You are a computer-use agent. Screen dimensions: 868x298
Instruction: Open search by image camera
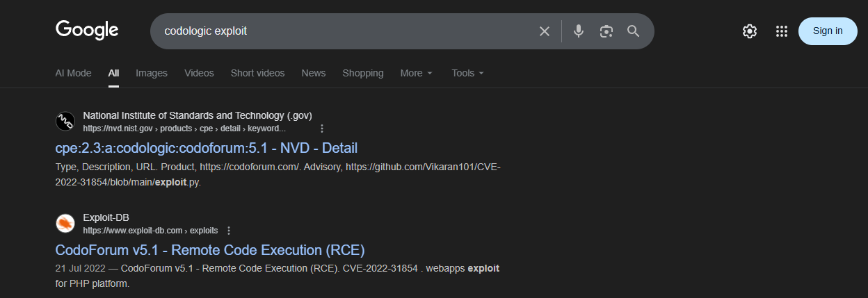pos(606,31)
